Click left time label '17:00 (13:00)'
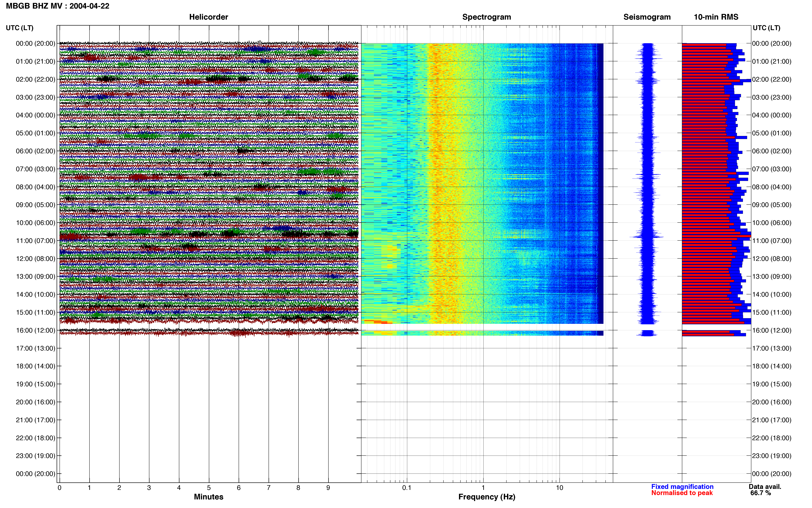The width and height of the screenshot is (812, 508). pyautogui.click(x=36, y=348)
